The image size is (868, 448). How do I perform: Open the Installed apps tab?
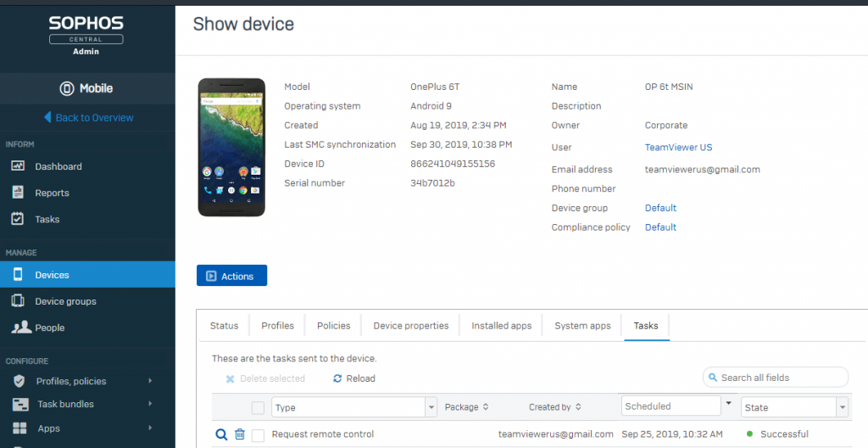501,326
